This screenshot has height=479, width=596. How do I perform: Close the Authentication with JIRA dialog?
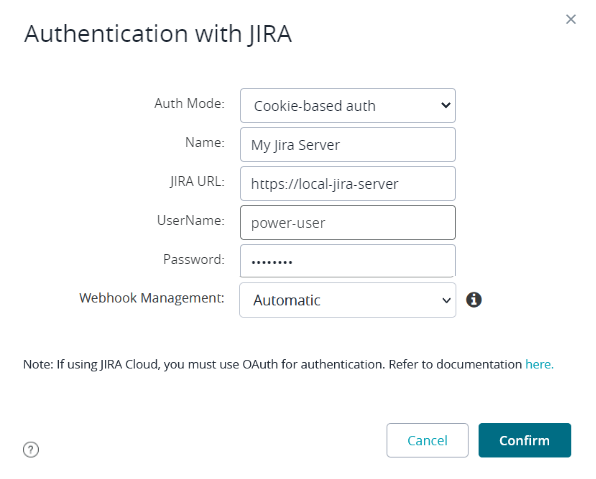click(571, 19)
